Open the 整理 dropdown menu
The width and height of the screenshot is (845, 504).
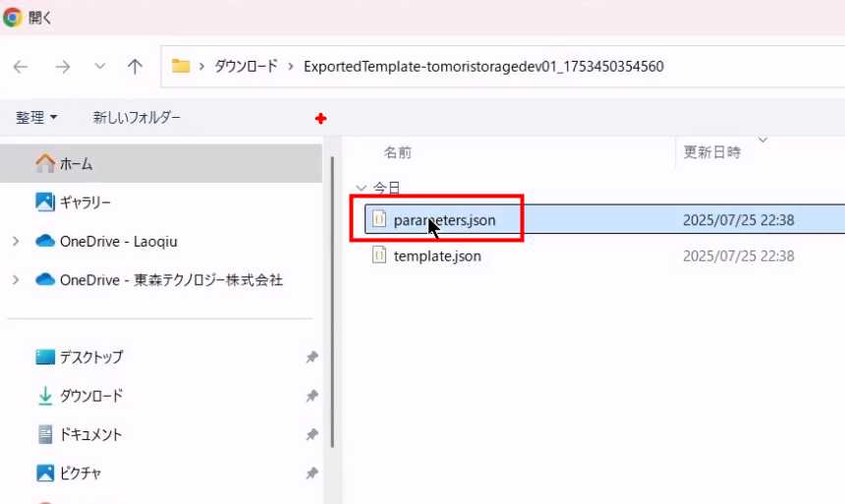tap(36, 118)
